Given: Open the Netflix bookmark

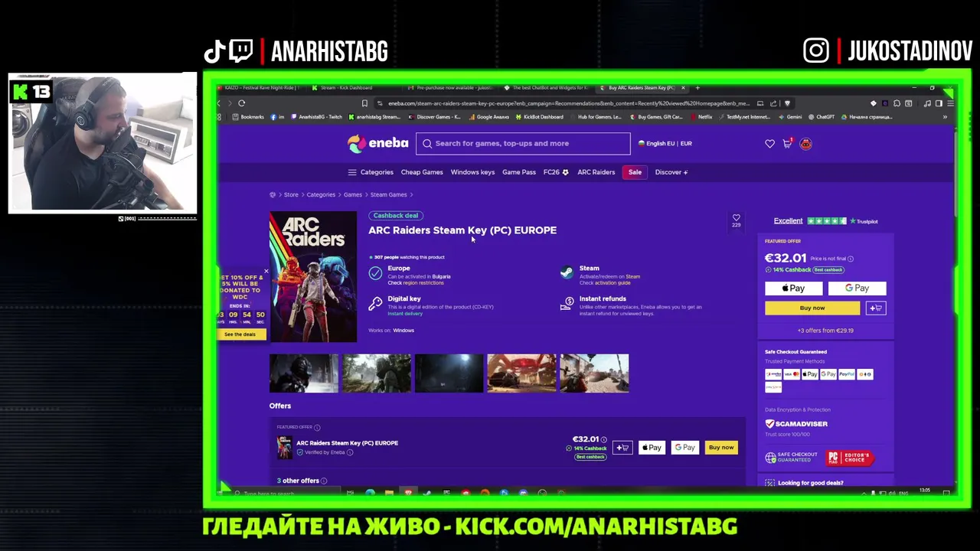Looking at the screenshot, I should tap(701, 117).
